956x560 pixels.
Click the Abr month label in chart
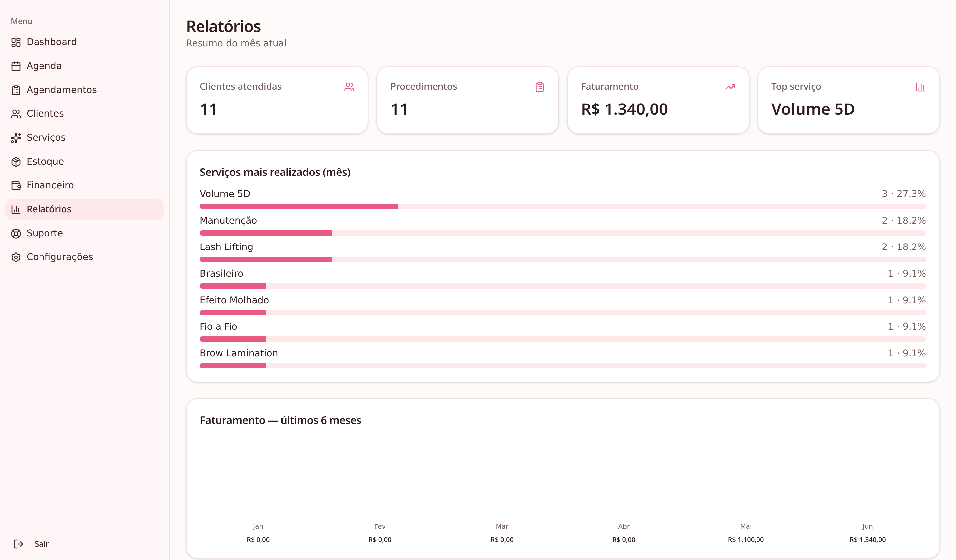[x=624, y=526]
